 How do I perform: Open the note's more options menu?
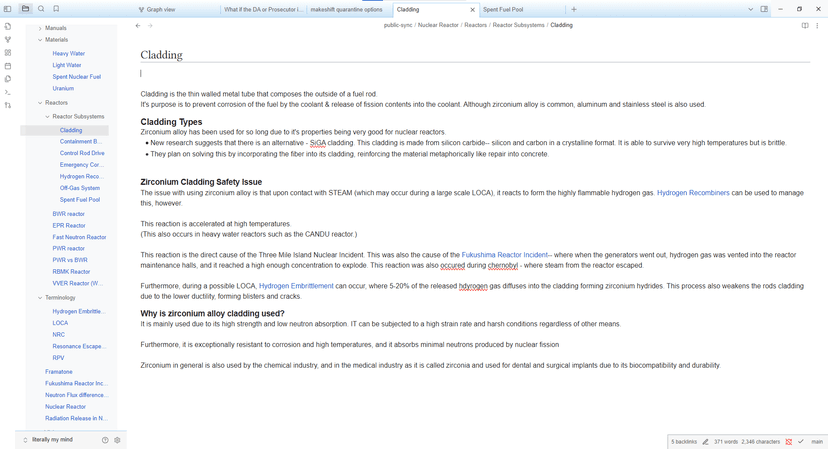click(x=817, y=25)
